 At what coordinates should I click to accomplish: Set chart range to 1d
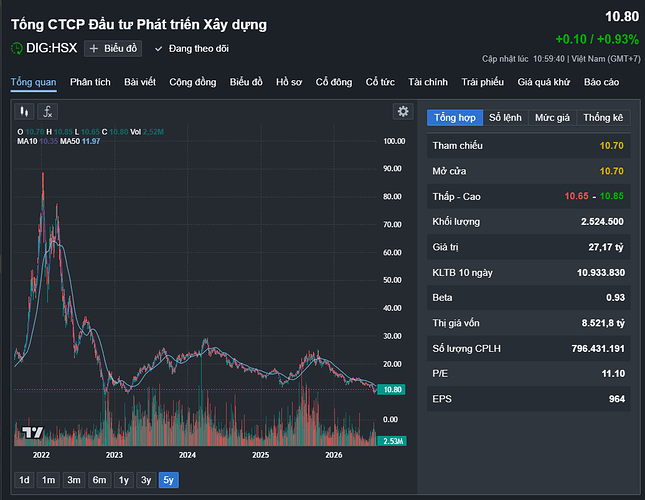tap(24, 480)
